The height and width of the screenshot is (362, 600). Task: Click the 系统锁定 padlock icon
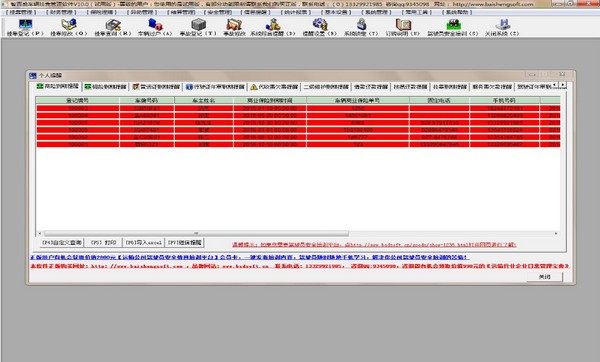361,25
